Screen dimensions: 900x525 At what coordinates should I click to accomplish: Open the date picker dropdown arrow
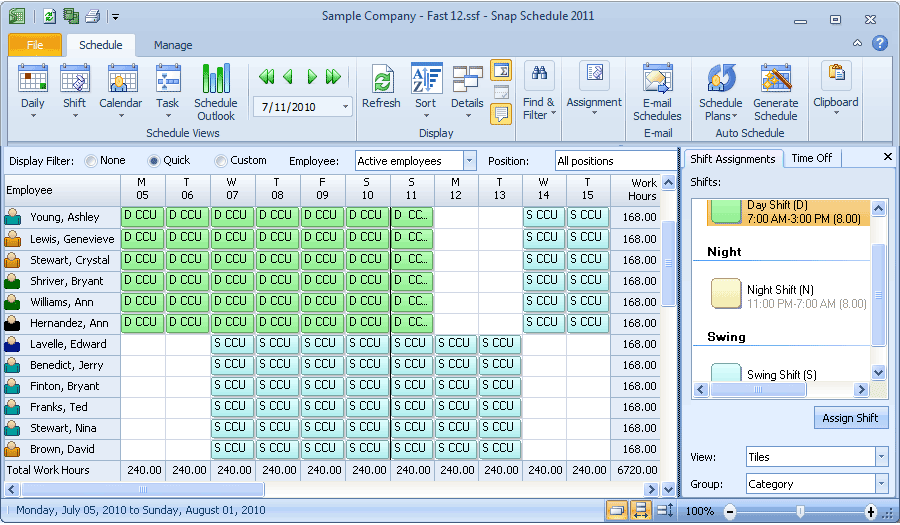pos(345,107)
